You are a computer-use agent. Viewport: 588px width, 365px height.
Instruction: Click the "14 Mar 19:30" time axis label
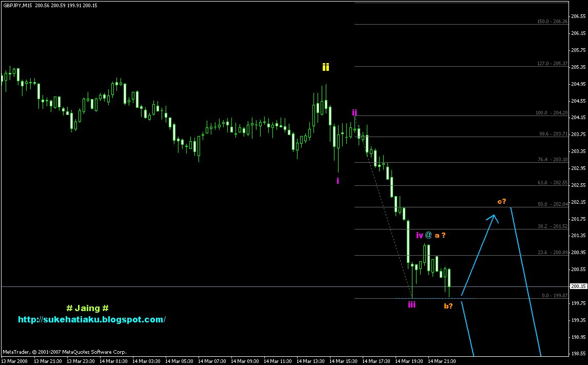click(x=409, y=361)
